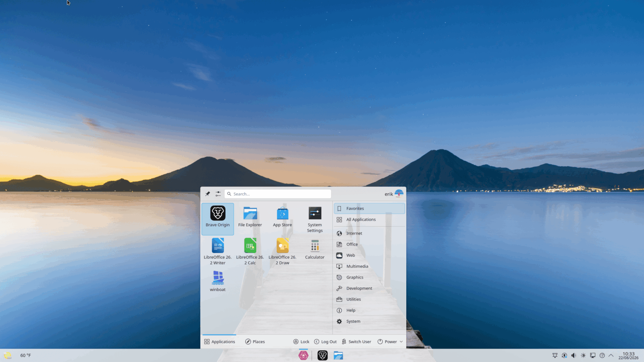Launch Brave Origin from favorites
This screenshot has width=644, height=362.
pos(218,219)
